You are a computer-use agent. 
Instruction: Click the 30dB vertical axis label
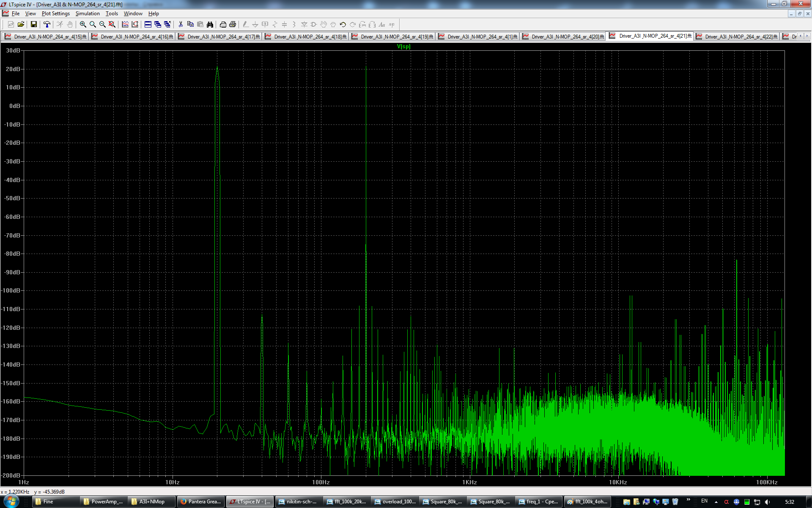(x=13, y=50)
